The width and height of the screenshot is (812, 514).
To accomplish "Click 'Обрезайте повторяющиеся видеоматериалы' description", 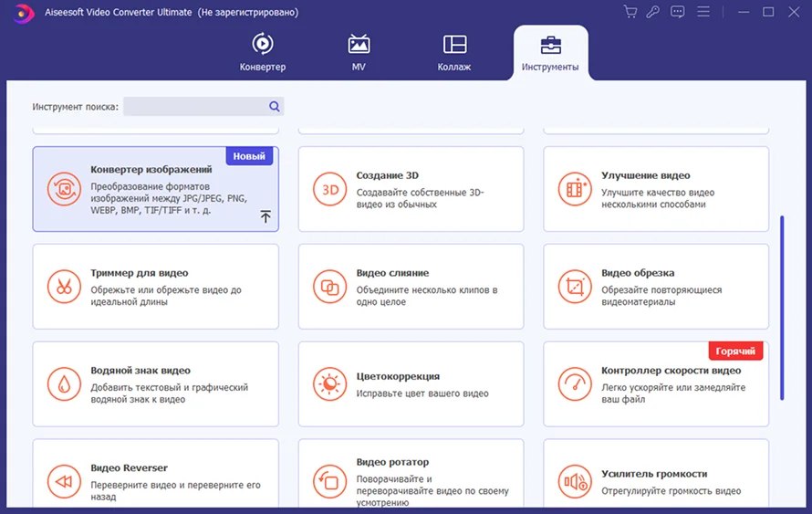I will (661, 296).
